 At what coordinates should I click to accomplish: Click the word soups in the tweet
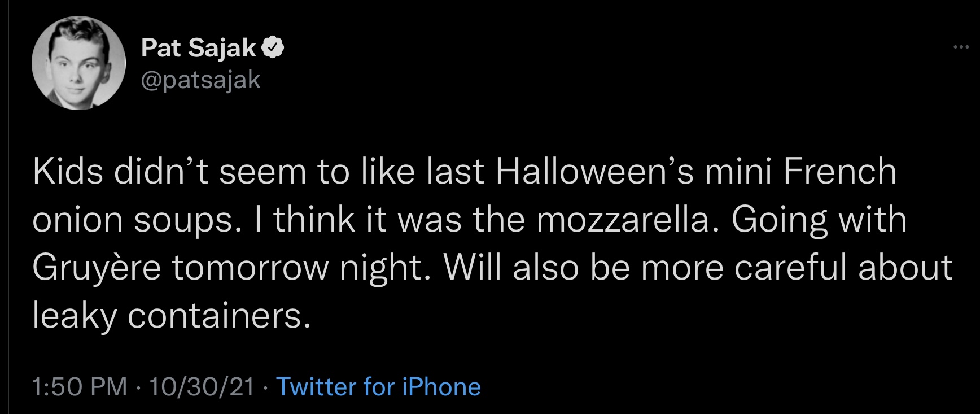tap(183, 220)
